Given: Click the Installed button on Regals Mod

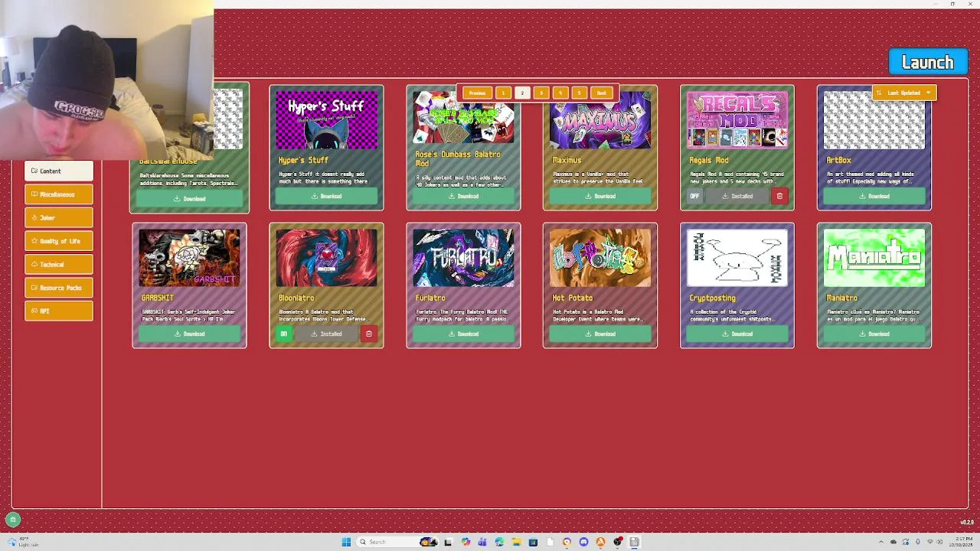Looking at the screenshot, I should click(737, 196).
